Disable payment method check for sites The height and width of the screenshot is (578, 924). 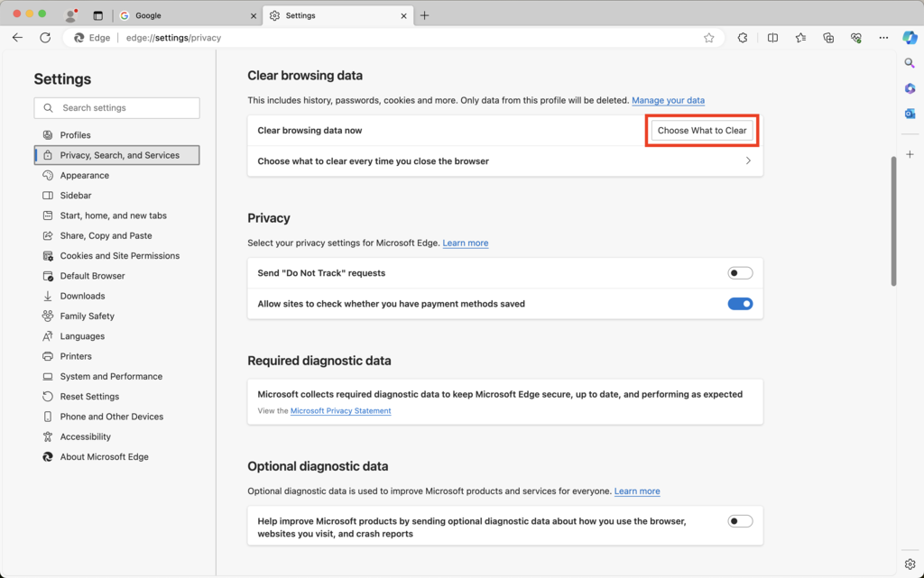[x=740, y=304]
